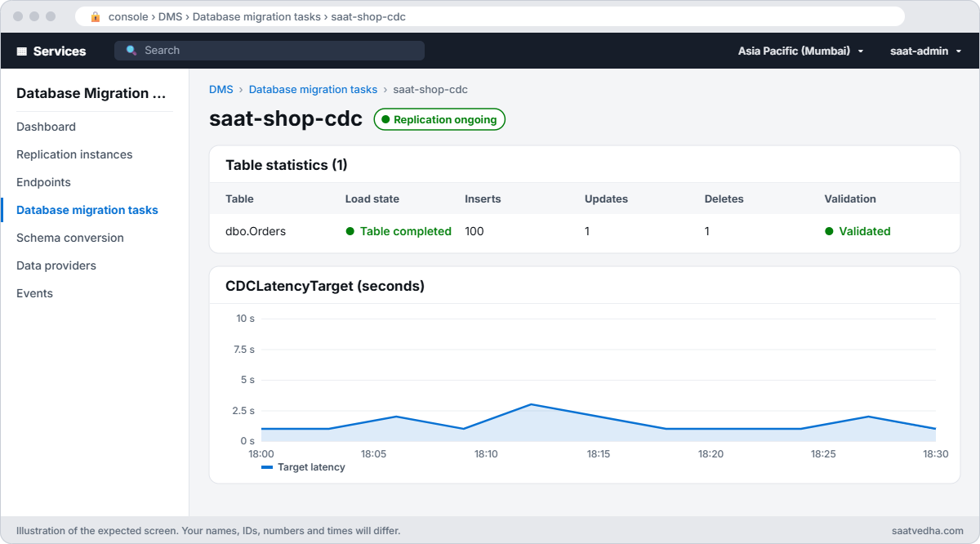Click the 18:15 x-axis label
The image size is (980, 544).
point(599,453)
